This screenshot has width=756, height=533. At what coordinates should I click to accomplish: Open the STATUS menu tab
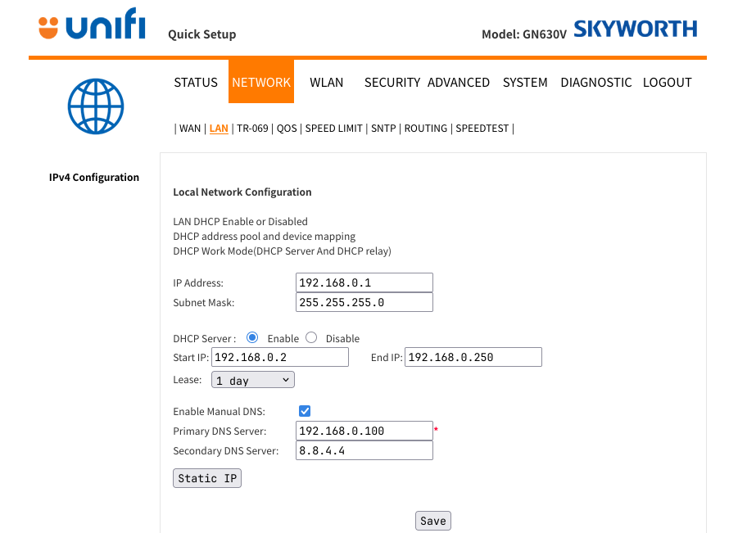[x=196, y=82]
